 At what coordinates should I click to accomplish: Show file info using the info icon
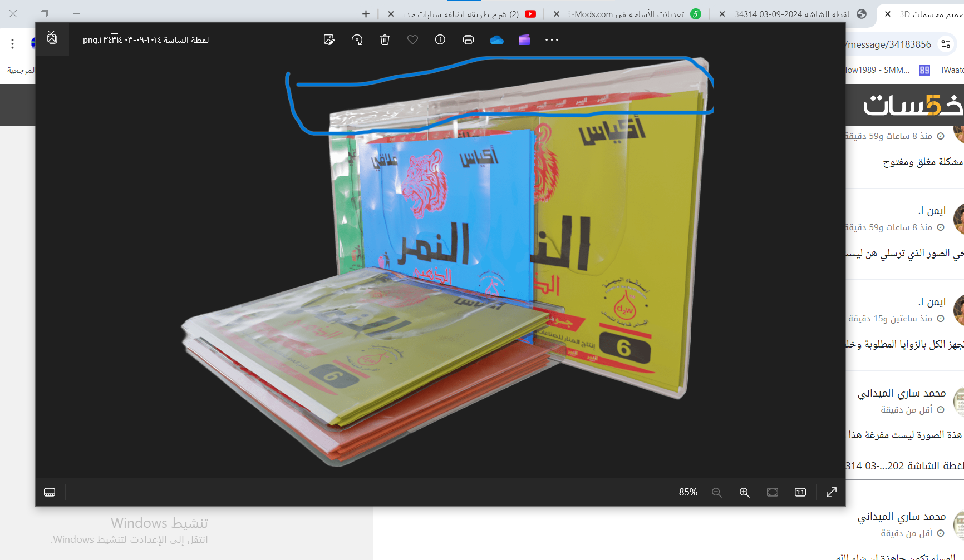click(x=440, y=39)
